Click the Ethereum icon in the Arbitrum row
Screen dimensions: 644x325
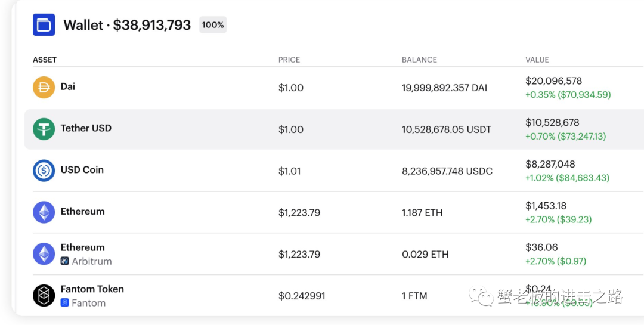coord(44,254)
